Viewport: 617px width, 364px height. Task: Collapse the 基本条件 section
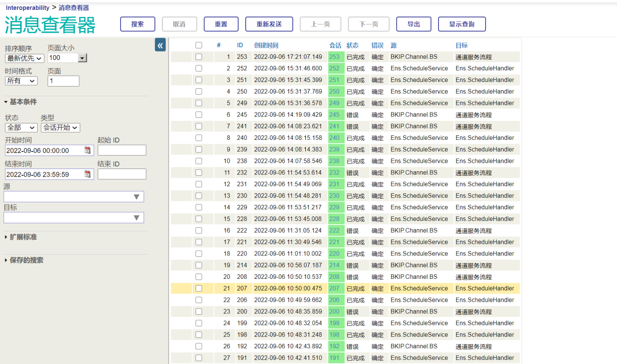click(x=23, y=102)
